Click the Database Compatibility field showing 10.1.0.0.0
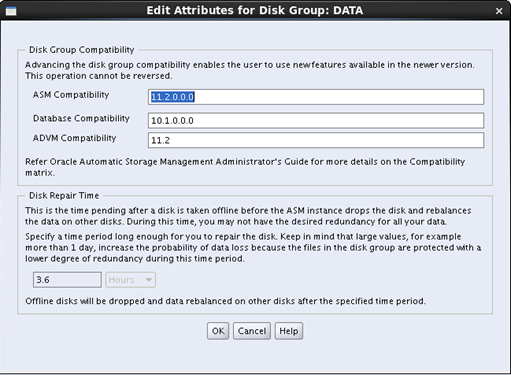The height and width of the screenshot is (375, 511). 316,120
